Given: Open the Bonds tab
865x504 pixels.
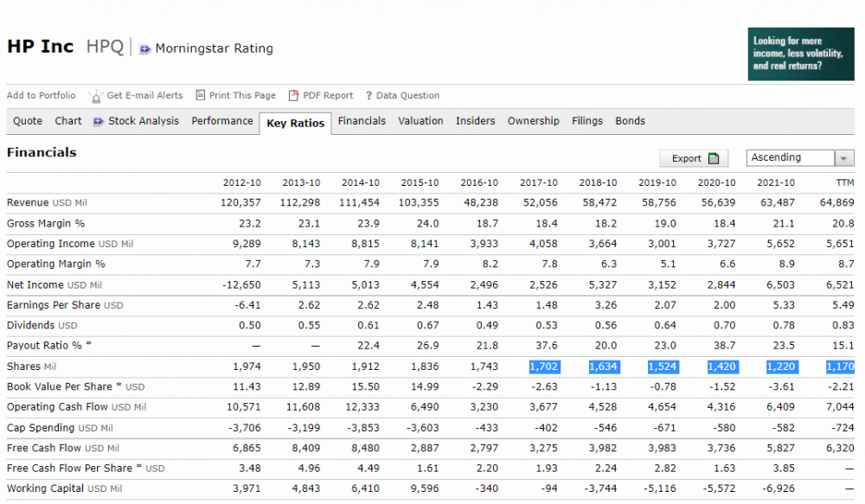Looking at the screenshot, I should click(630, 121).
